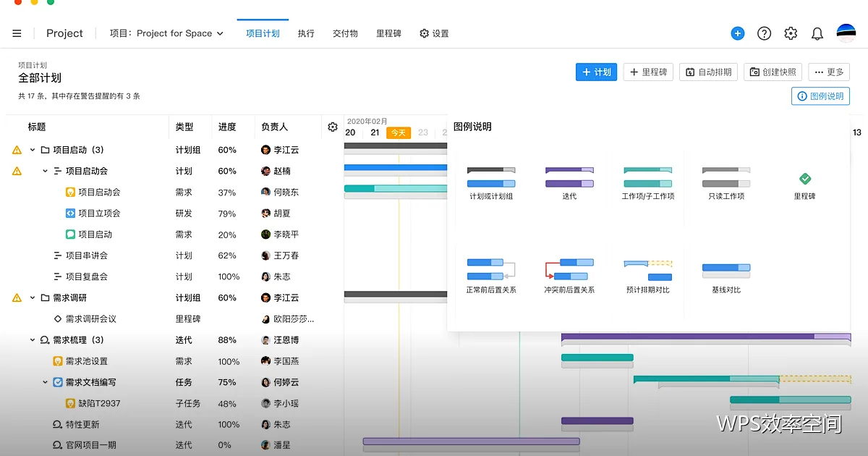Click the purple 需求梳理 gantt bar
Screen dimensions: 868x456
pos(706,337)
